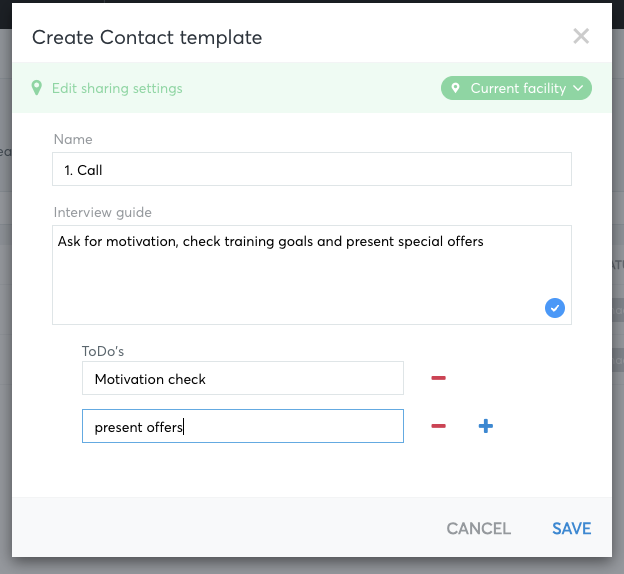Focus the Name field containing 1. Call

(x=312, y=169)
